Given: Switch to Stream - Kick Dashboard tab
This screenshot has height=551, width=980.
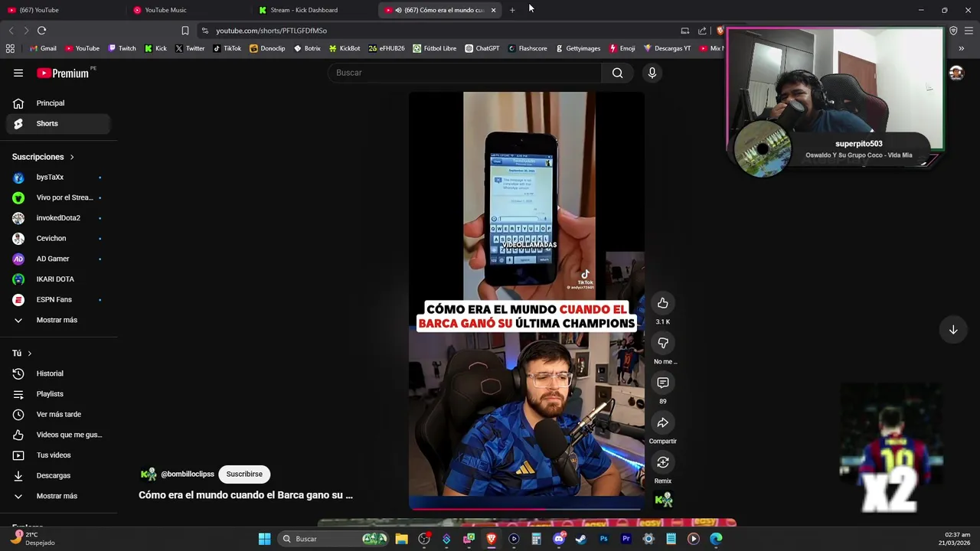Looking at the screenshot, I should [x=314, y=10].
